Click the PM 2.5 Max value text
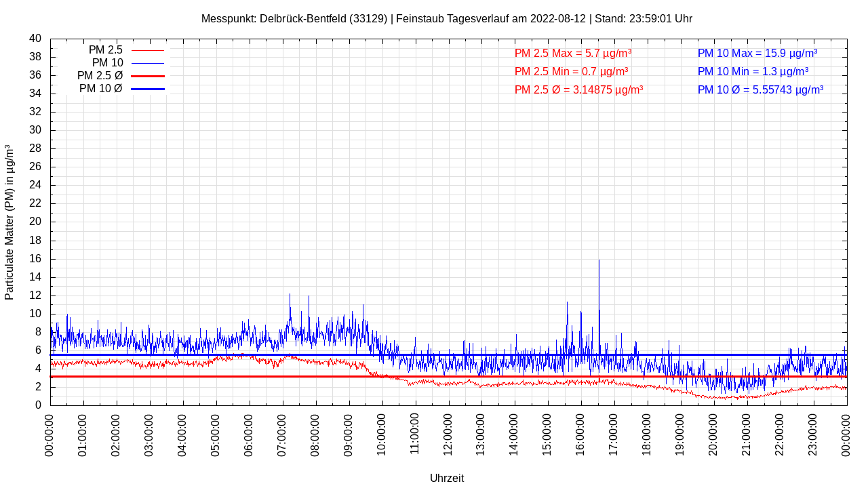 pos(573,53)
